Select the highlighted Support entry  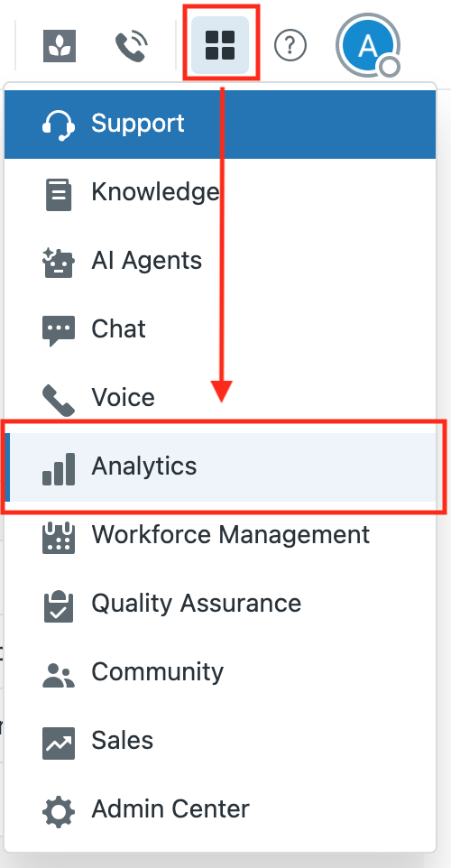pos(220,124)
